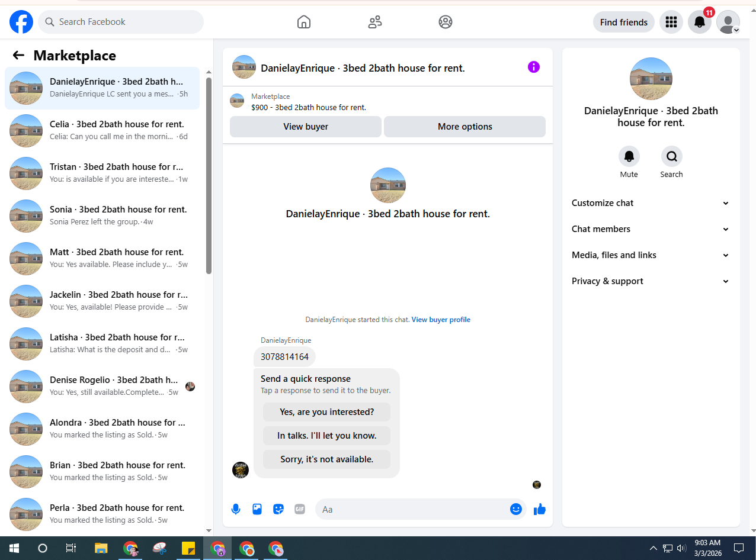Open DanielayEnrique conversation in list
Image resolution: width=756 pixels, height=560 pixels.
point(102,88)
